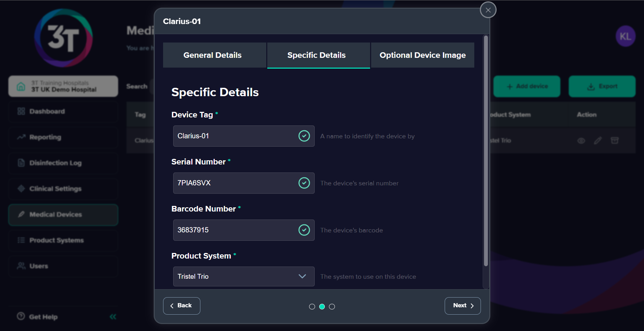Click the Reporting chart icon
The width and height of the screenshot is (644, 331).
click(21, 137)
